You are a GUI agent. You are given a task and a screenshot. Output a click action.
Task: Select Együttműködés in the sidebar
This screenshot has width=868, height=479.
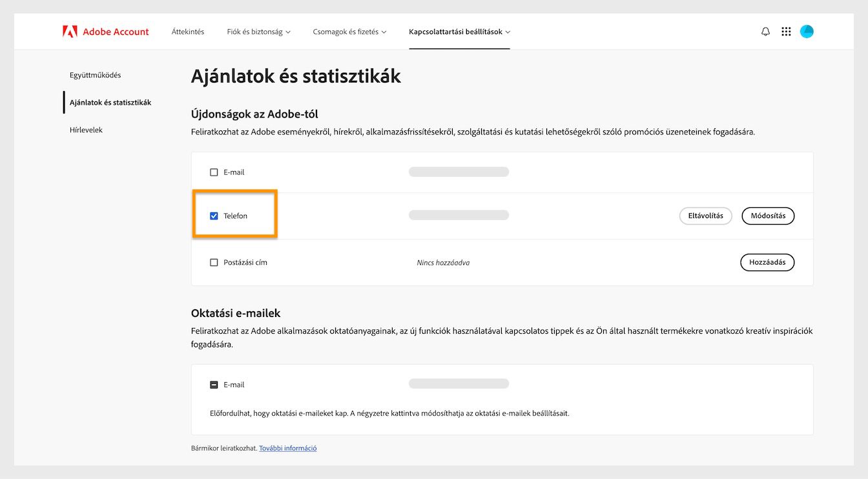(x=96, y=75)
